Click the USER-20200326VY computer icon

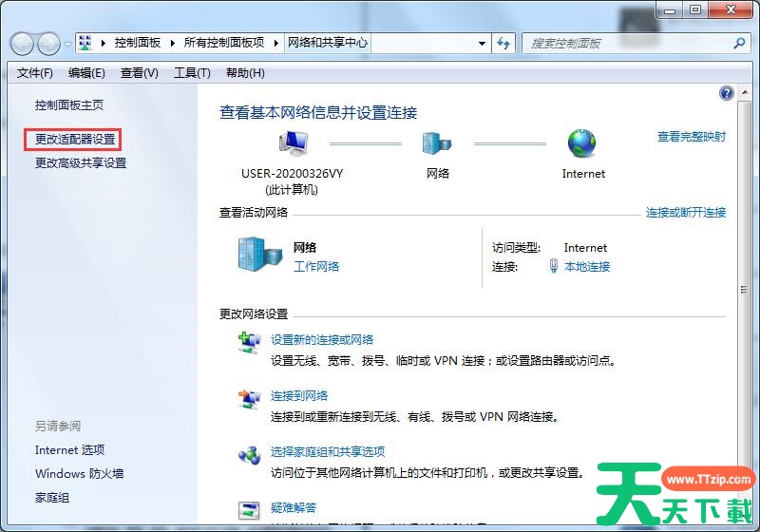pos(294,142)
